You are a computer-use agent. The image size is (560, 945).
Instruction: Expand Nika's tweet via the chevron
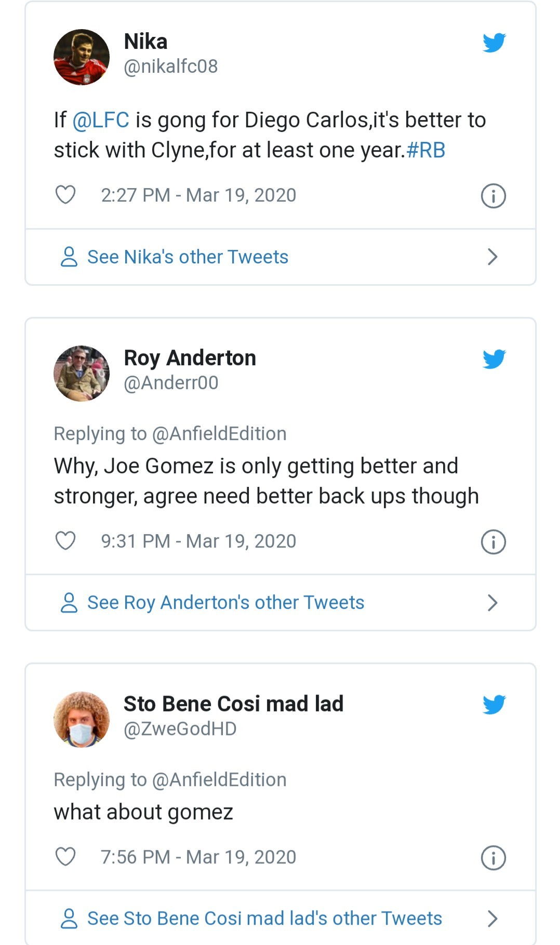pos(492,256)
